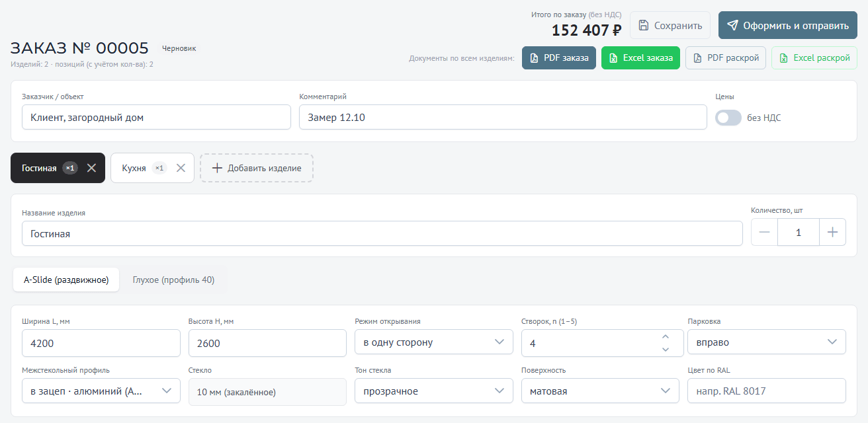This screenshot has height=423, width=868.
Task: Expand the Парковка dropdown
Action: click(767, 342)
